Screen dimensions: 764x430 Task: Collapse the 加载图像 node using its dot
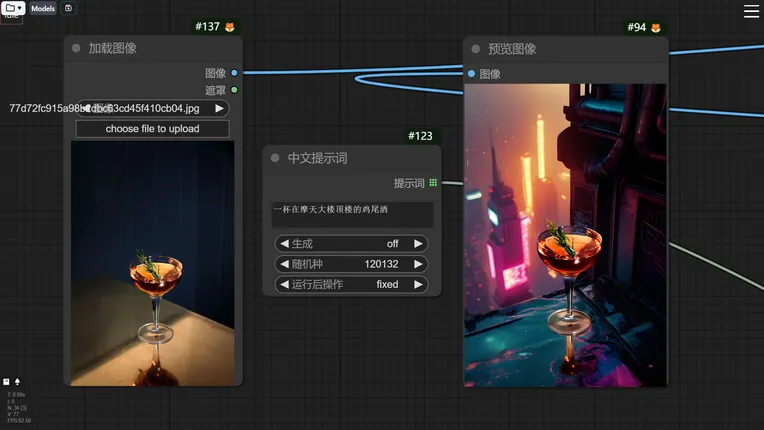click(76, 48)
